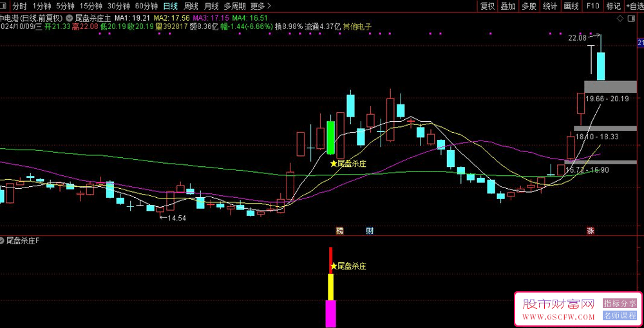Click the 19.66 - 20.19 gap label

[607, 99]
